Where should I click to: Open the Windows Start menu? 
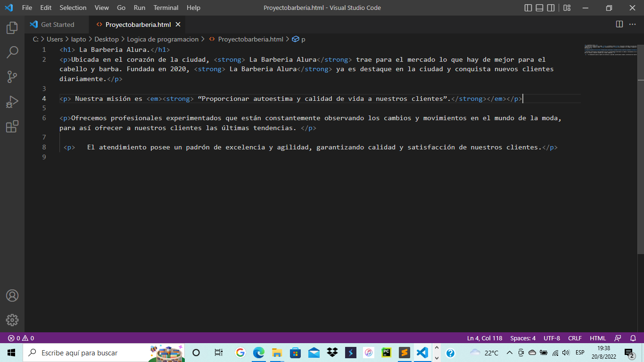pos(11,353)
